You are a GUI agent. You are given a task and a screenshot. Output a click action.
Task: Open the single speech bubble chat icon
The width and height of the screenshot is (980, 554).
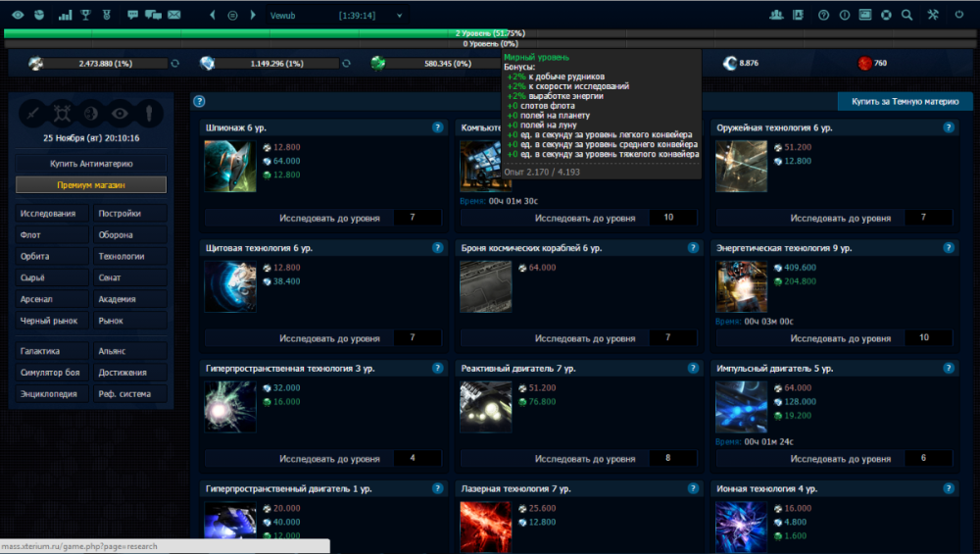[x=132, y=15]
